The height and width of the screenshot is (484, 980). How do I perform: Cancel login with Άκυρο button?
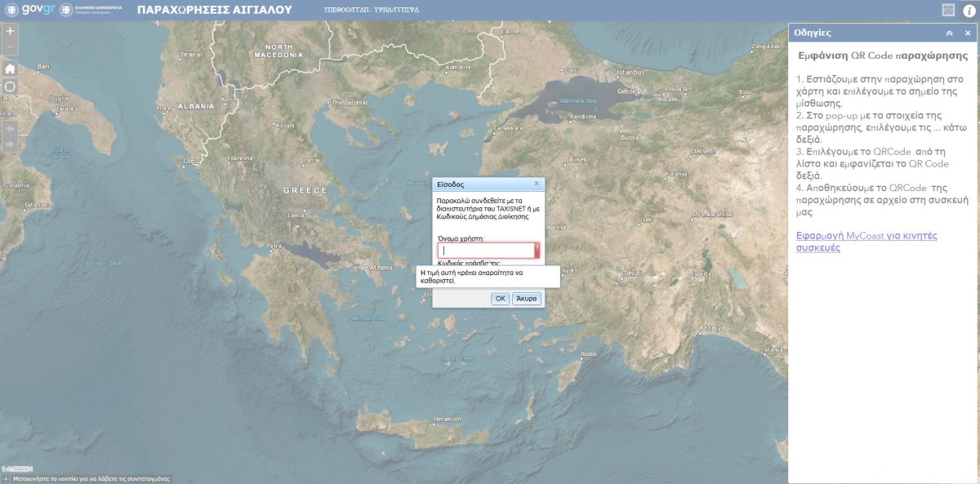[527, 299]
